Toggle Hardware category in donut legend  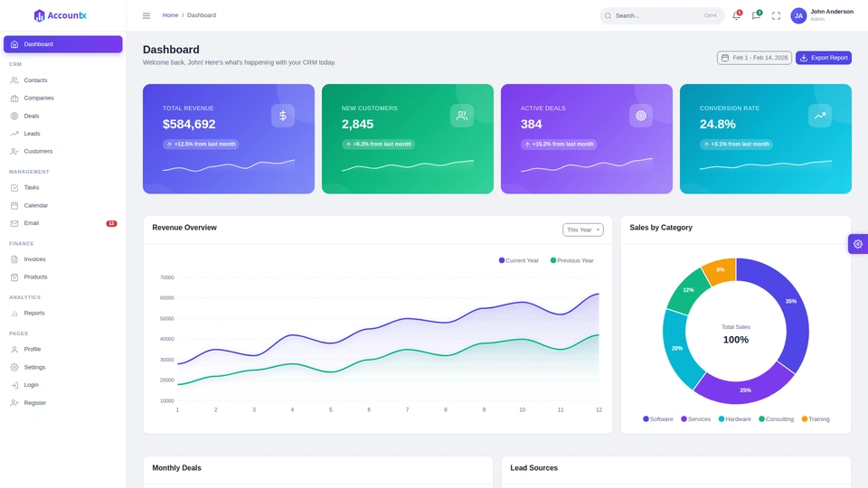coord(734,419)
